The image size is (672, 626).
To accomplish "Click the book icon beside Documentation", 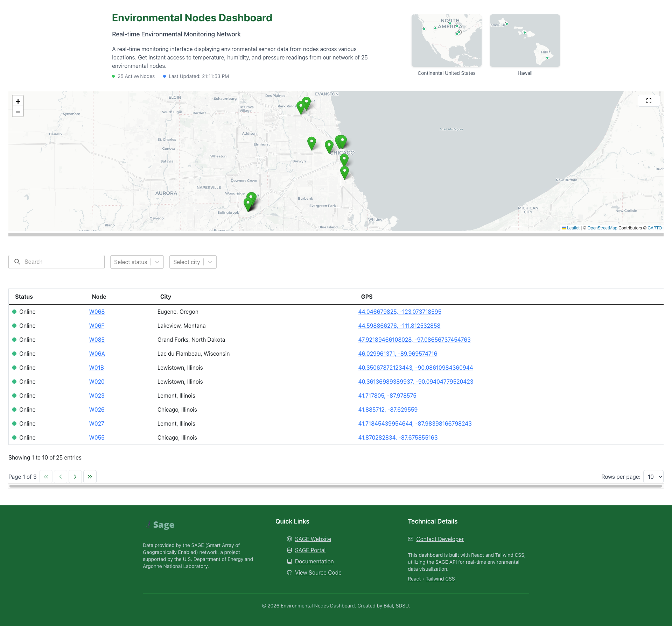I will pyautogui.click(x=289, y=561).
